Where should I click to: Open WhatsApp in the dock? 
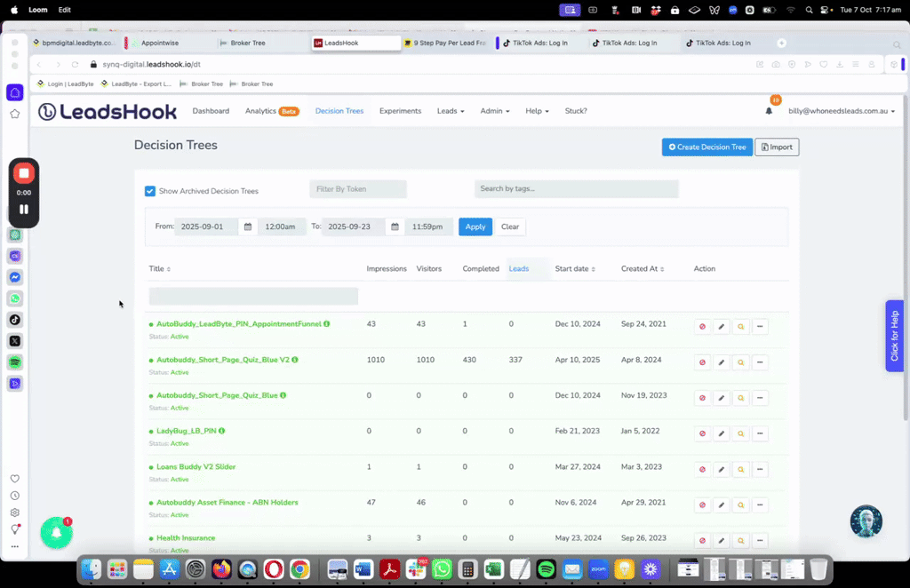pos(442,569)
